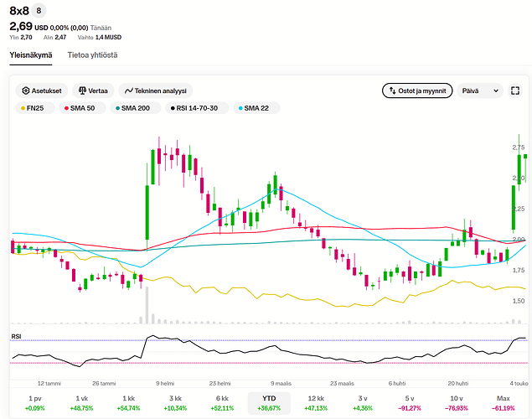Select the YTD time range
Image resolution: width=532 pixels, height=419 pixels.
(269, 403)
